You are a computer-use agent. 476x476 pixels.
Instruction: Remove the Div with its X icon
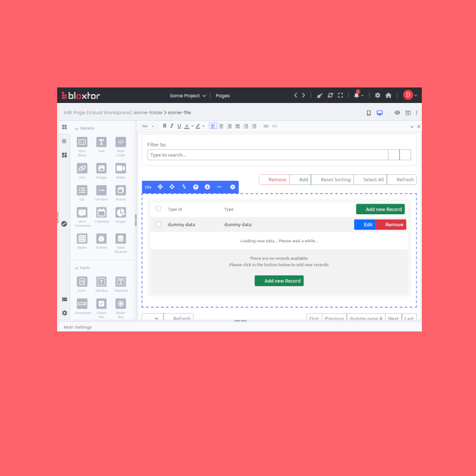point(233,187)
